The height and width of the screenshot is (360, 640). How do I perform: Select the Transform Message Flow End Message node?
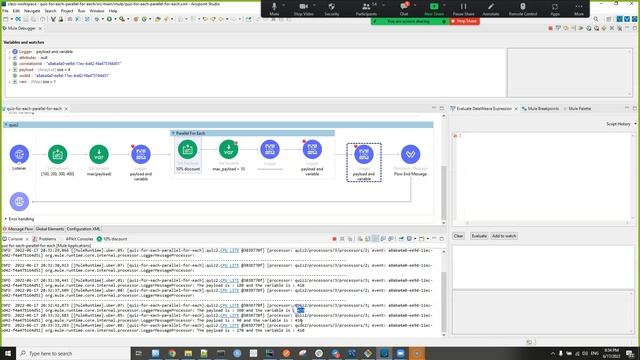[410, 154]
